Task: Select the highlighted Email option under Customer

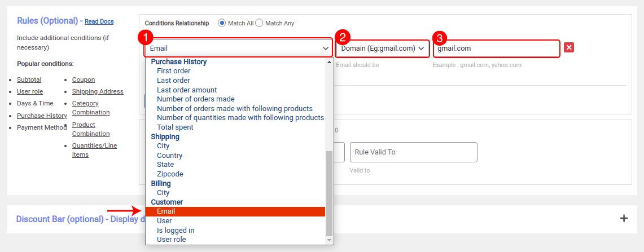Action: tap(235, 211)
